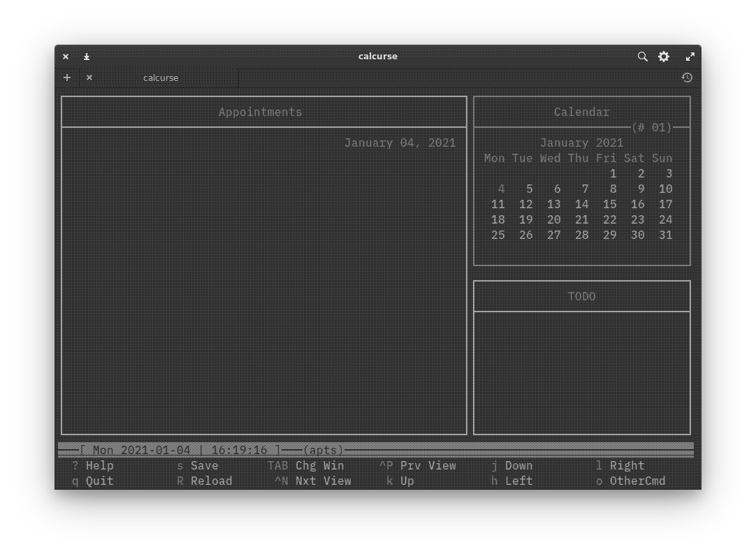
Task: Click the Right command hint
Action: coord(627,466)
